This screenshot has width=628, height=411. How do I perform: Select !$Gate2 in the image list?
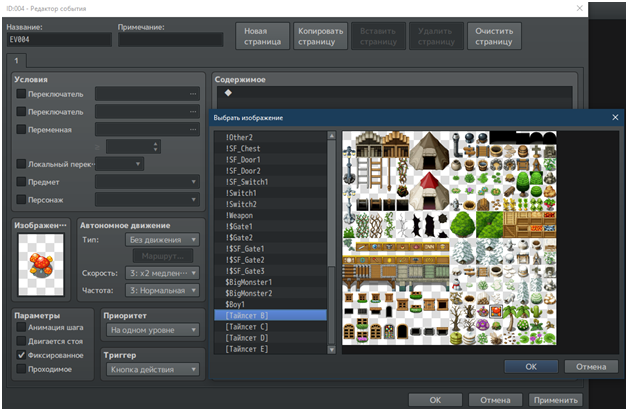click(270, 238)
